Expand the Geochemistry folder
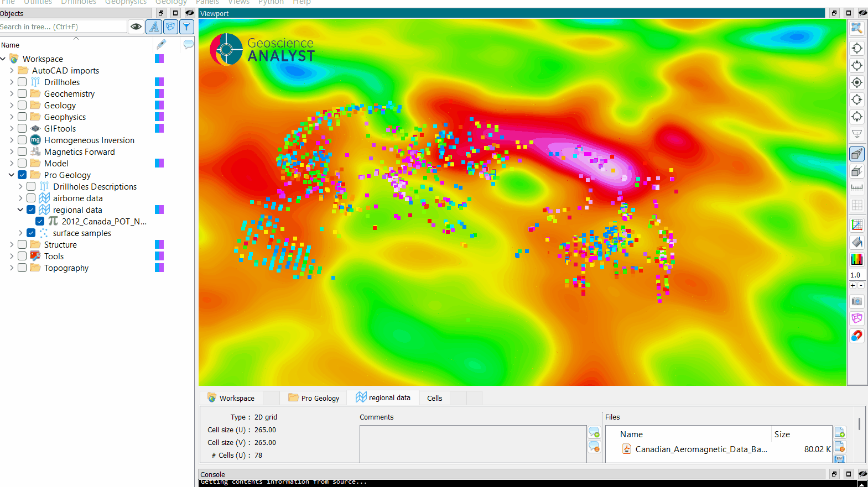The height and width of the screenshot is (487, 868). pos(12,94)
